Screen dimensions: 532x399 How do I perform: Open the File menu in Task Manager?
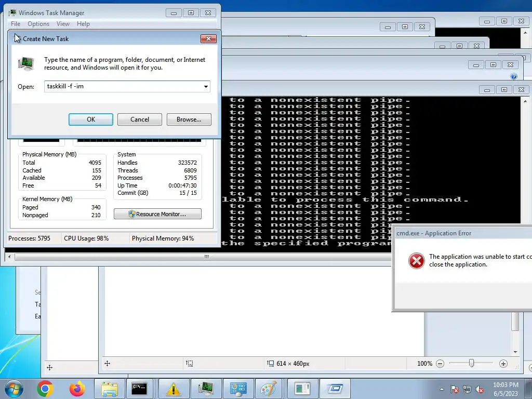pos(16,24)
